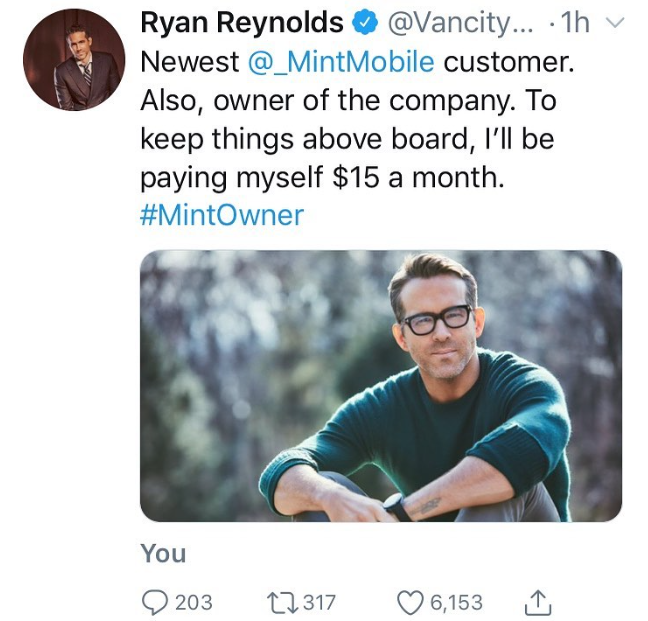
Task: View the attached photo of the man in glasses
Action: coord(381,386)
